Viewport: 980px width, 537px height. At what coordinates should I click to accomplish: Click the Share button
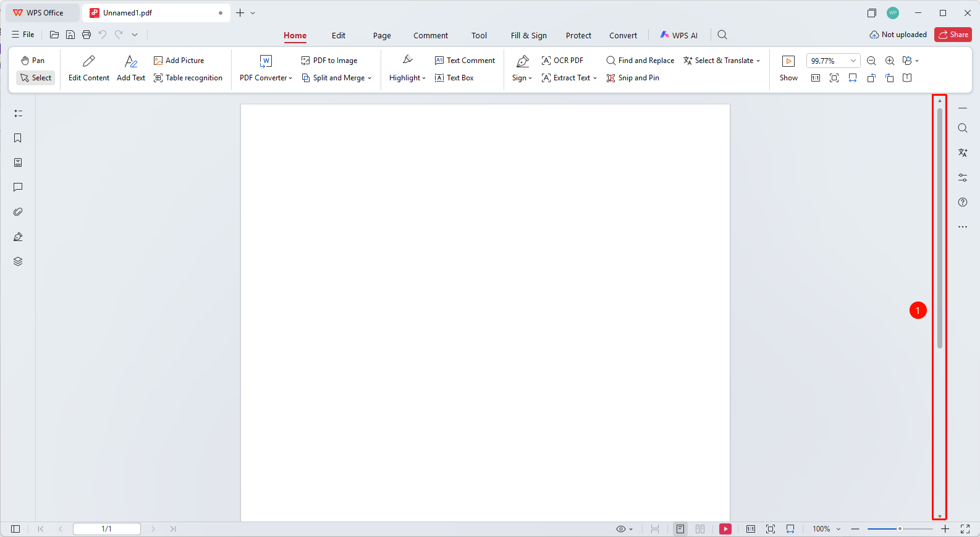(x=953, y=35)
